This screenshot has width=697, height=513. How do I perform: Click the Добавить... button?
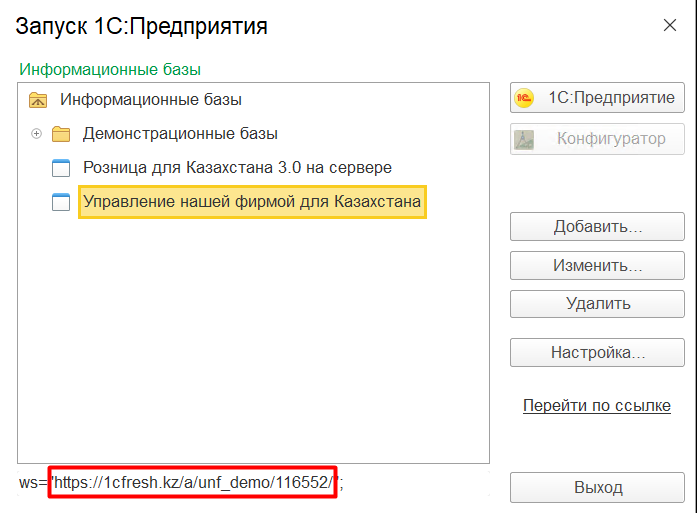597,226
